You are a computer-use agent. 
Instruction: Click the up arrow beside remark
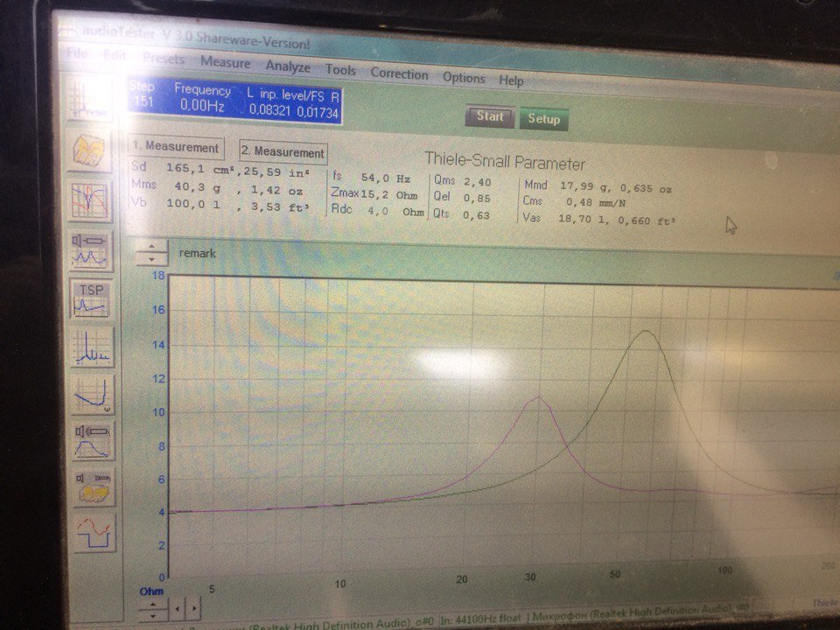[152, 247]
